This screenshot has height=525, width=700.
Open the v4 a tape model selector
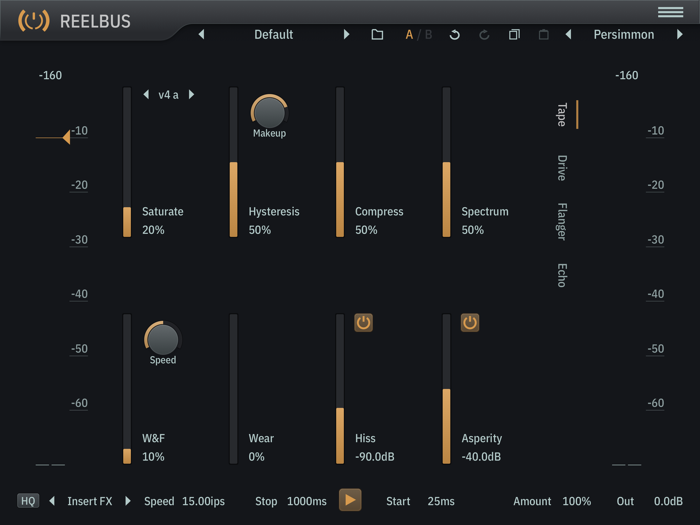coord(168,95)
